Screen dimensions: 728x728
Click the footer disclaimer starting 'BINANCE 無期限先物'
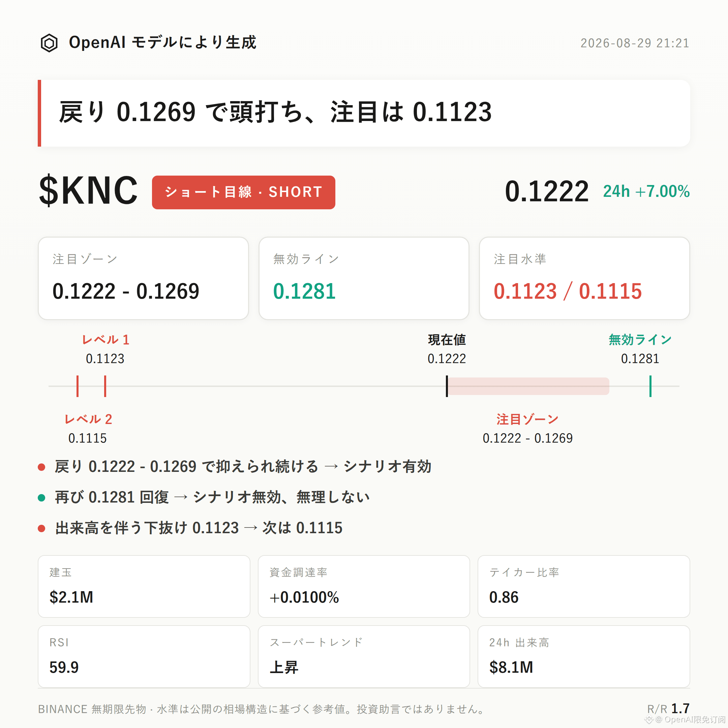pyautogui.click(x=262, y=709)
